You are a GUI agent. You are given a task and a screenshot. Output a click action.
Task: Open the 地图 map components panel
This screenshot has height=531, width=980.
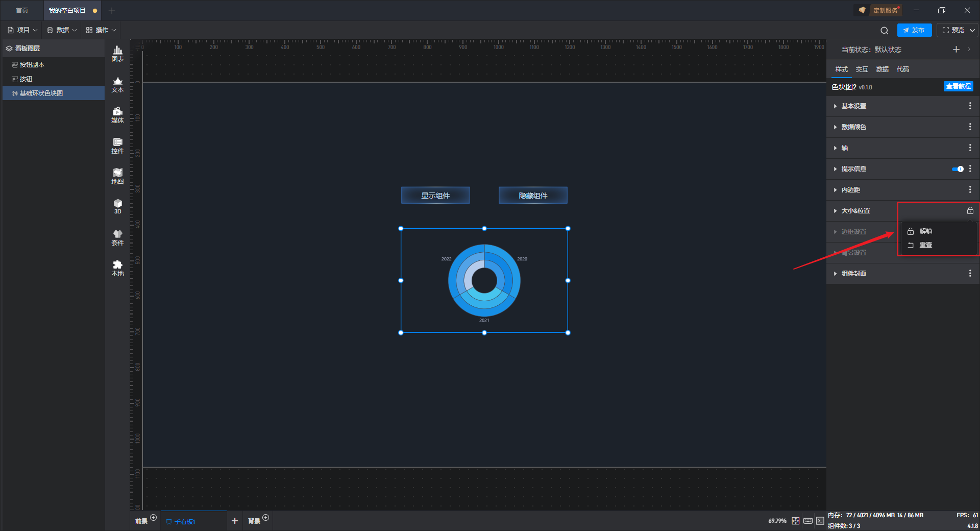point(117,176)
